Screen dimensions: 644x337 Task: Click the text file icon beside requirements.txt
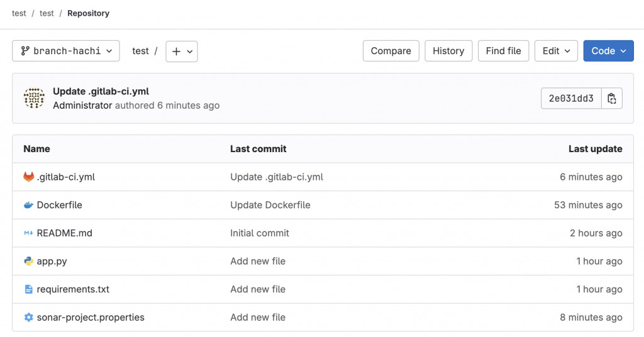click(28, 289)
